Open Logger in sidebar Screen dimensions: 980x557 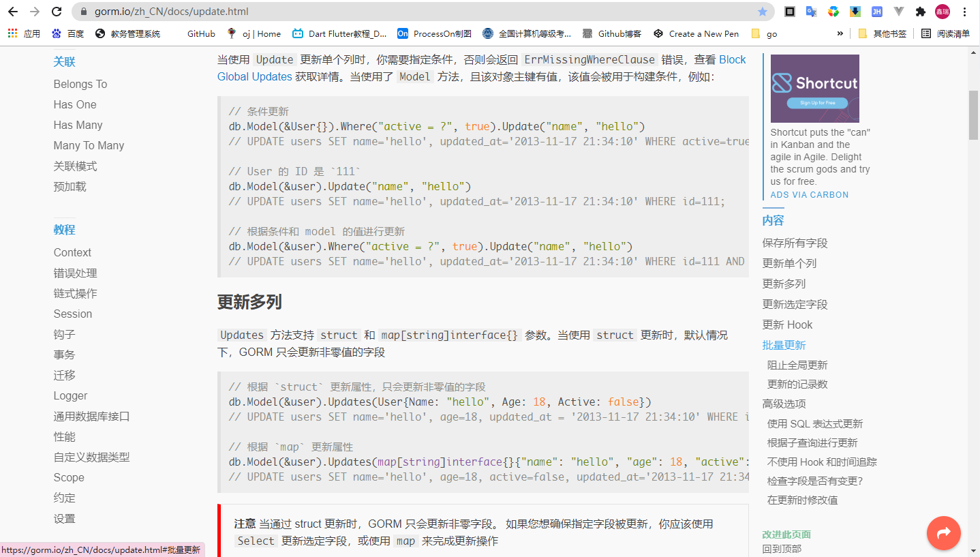(71, 395)
